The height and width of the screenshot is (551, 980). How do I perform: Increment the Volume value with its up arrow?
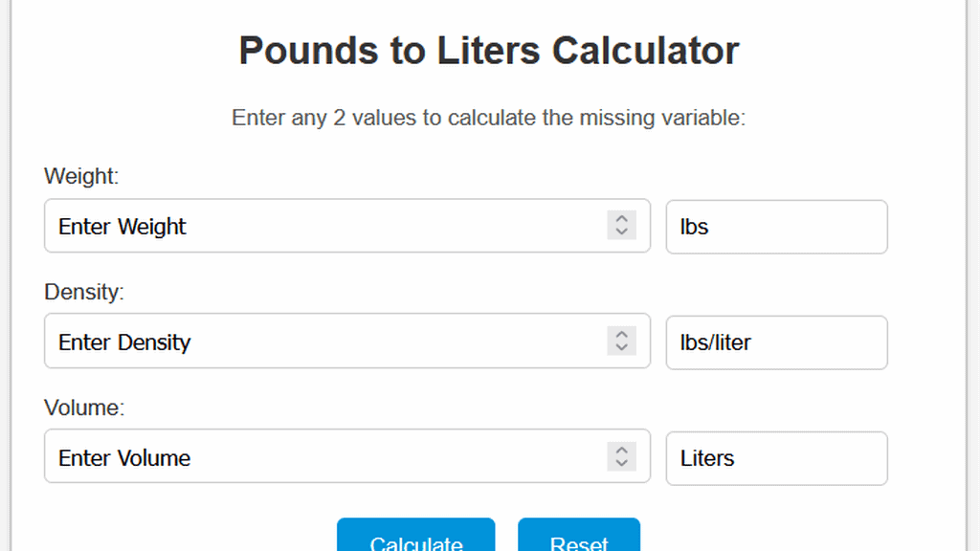(622, 451)
